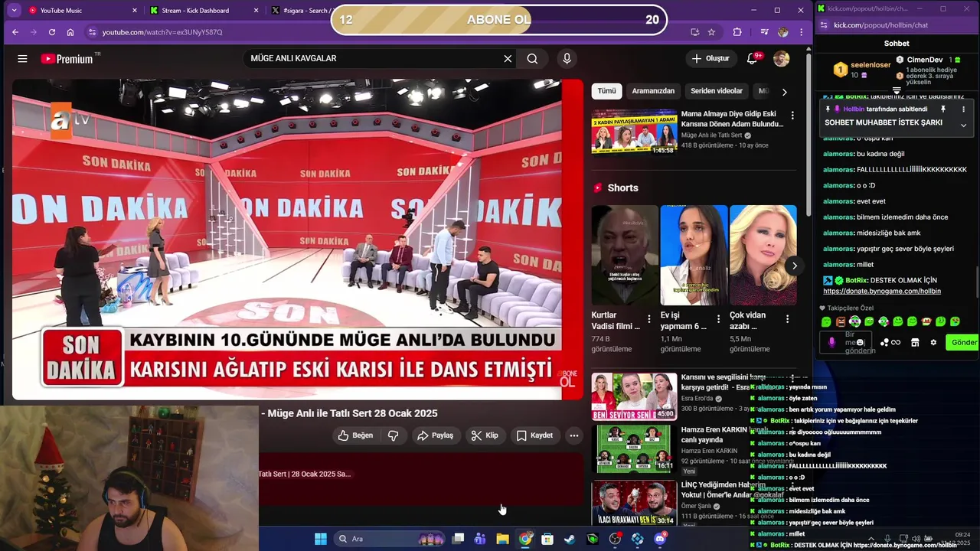Close the YouTube Music tab
980x551 pixels.
pyautogui.click(x=135, y=10)
